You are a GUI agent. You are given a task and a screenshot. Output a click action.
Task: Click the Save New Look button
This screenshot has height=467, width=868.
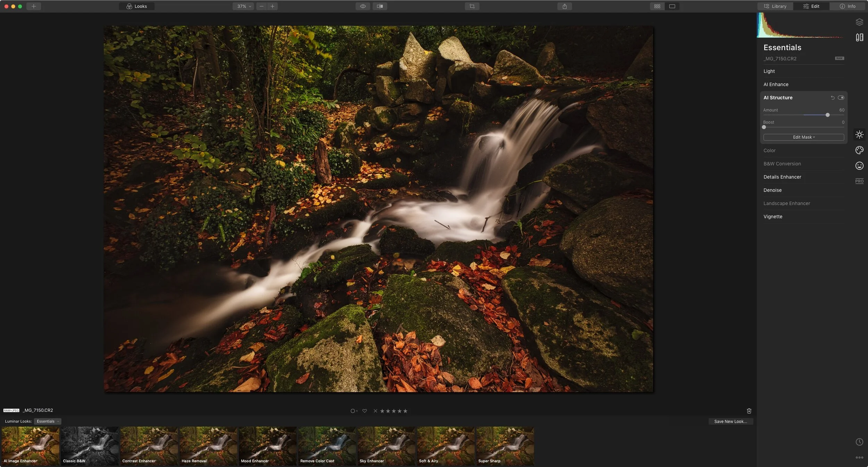pyautogui.click(x=731, y=422)
